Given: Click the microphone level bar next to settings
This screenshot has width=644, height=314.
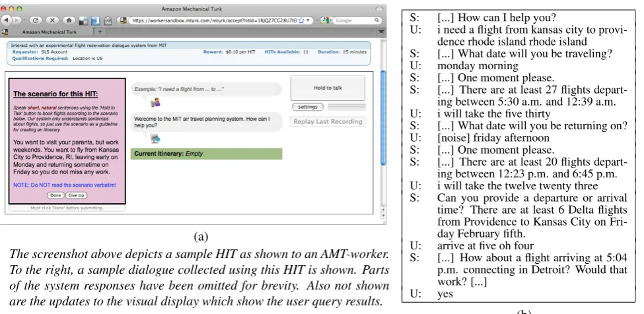Looking at the screenshot, I should click(347, 107).
